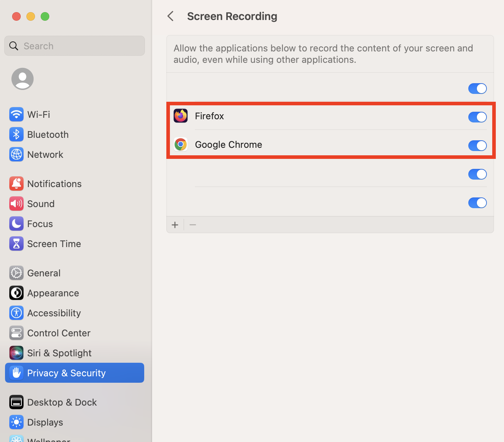Click the Search settings field

pos(79,46)
